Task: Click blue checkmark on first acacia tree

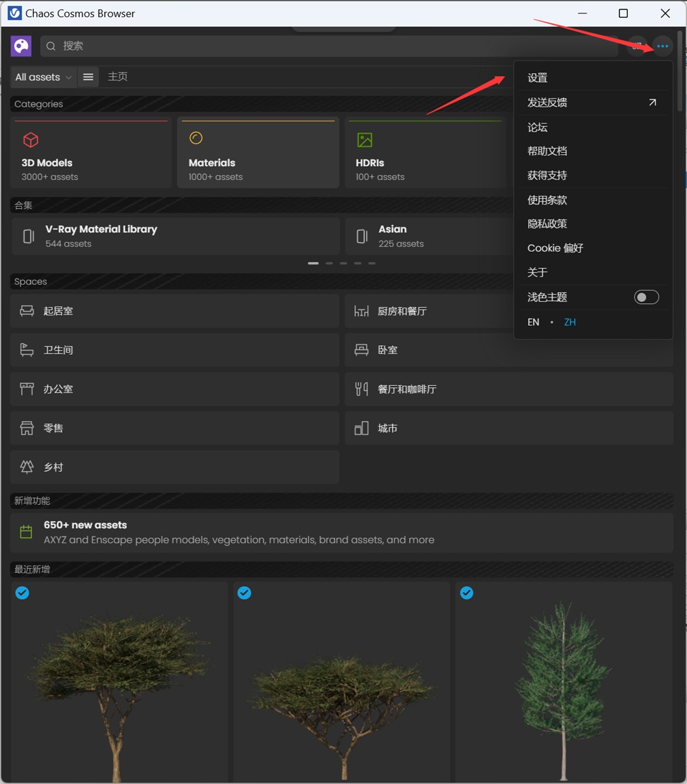Action: pyautogui.click(x=22, y=593)
